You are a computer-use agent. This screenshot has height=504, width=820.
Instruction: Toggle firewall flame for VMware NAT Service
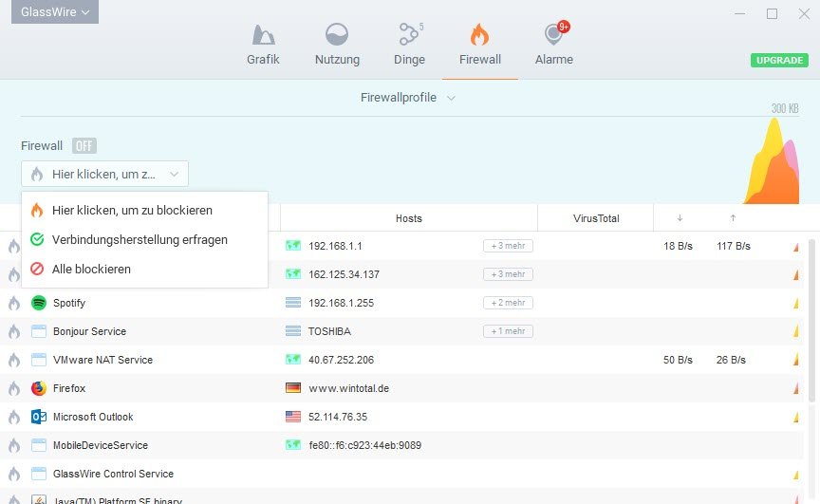pos(14,360)
